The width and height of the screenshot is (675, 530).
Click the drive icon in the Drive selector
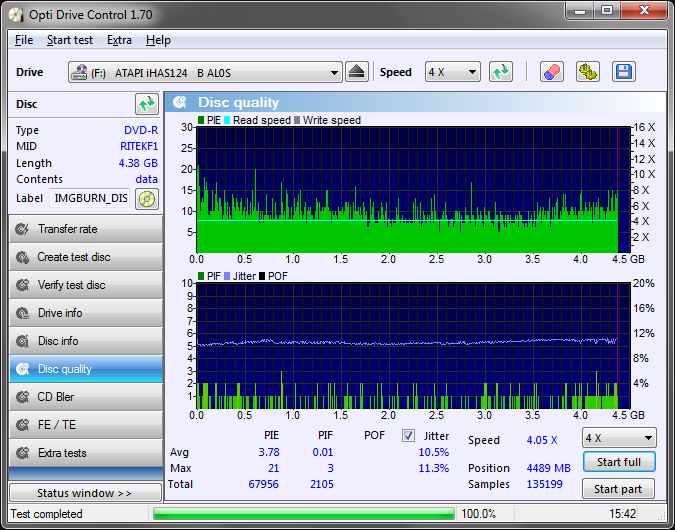[x=79, y=72]
